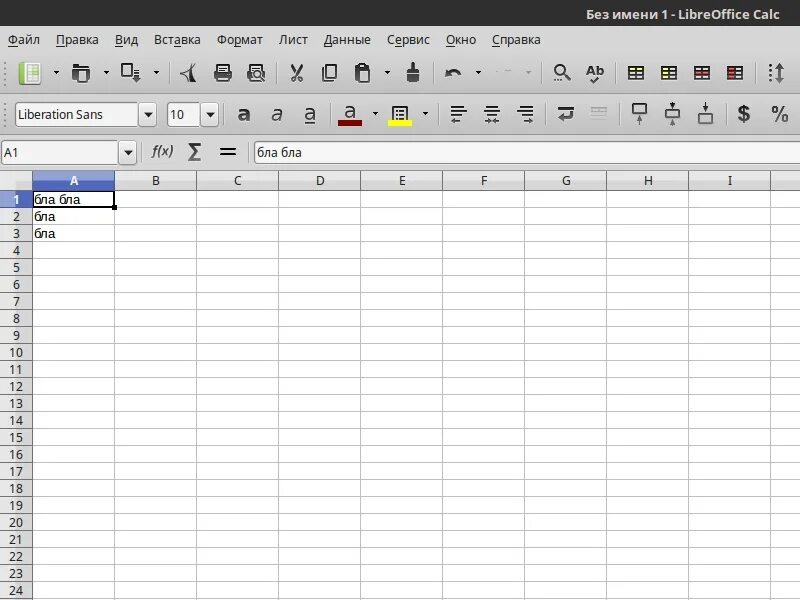
Task: Toggle align left
Action: tap(458, 114)
